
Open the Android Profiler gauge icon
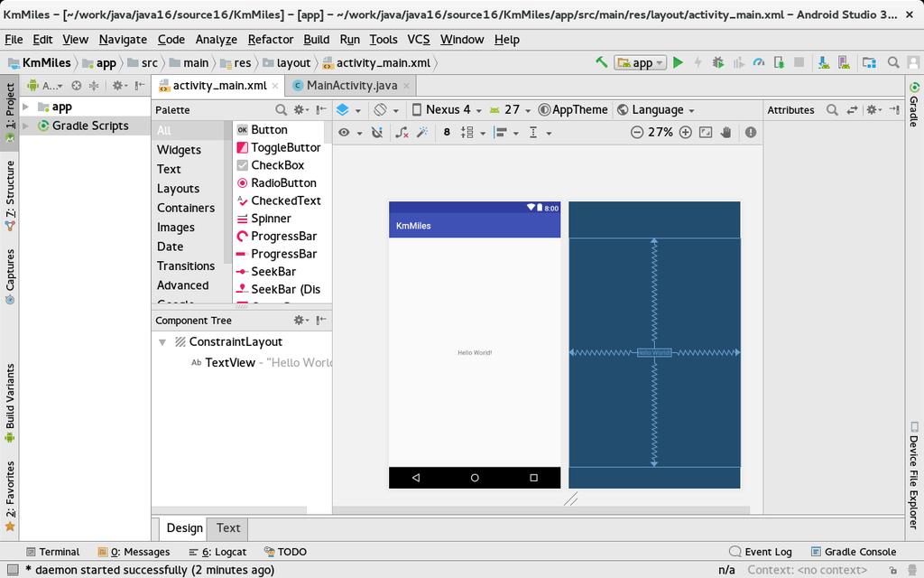point(758,62)
